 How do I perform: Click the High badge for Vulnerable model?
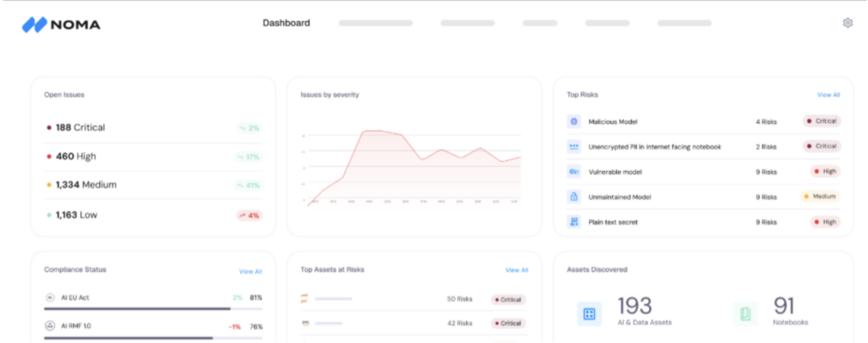pyautogui.click(x=826, y=171)
